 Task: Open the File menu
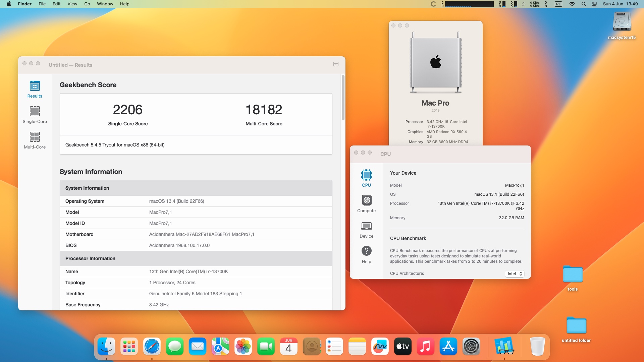pyautogui.click(x=42, y=4)
